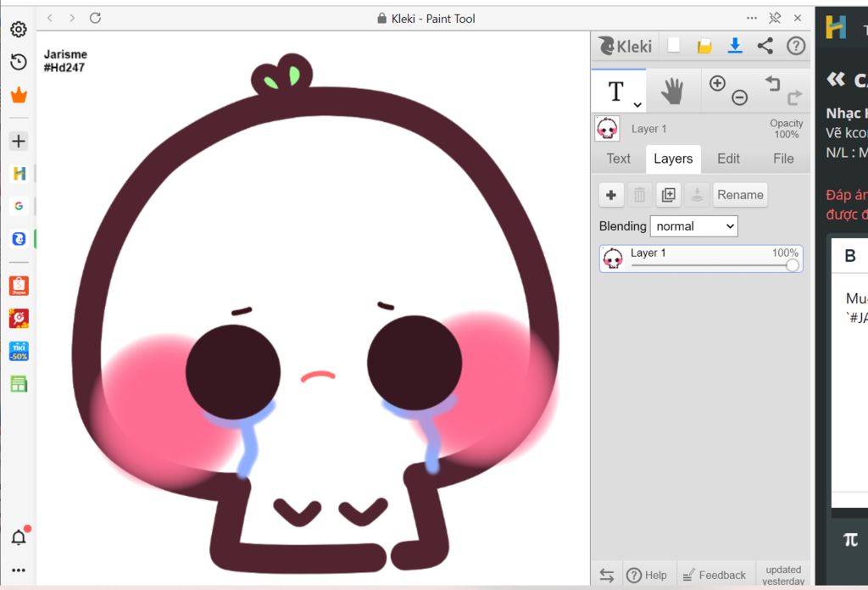The image size is (868, 590).
Task: Download the image with the blue arrow icon
Action: point(735,46)
